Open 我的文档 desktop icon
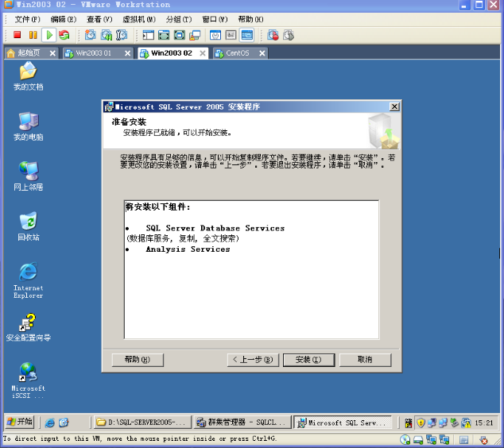 click(x=29, y=75)
